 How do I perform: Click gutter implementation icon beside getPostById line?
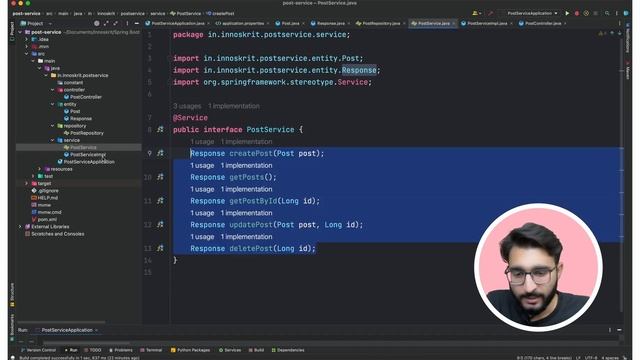pos(160,200)
